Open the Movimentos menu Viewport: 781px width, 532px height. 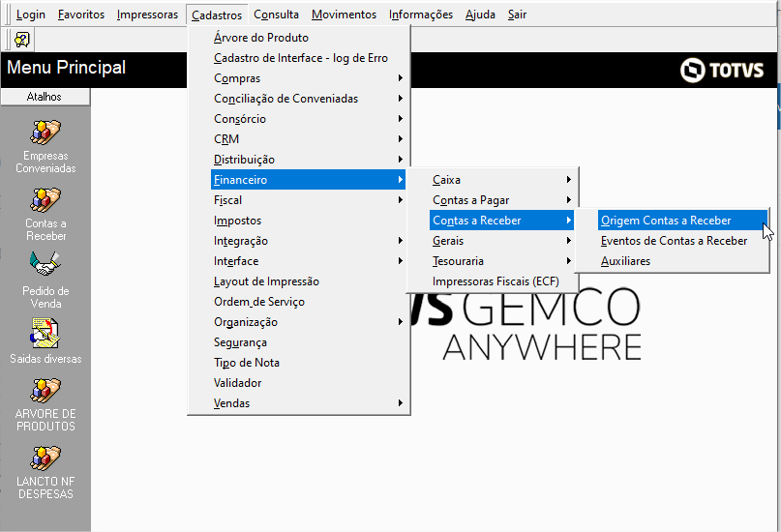pyautogui.click(x=344, y=15)
